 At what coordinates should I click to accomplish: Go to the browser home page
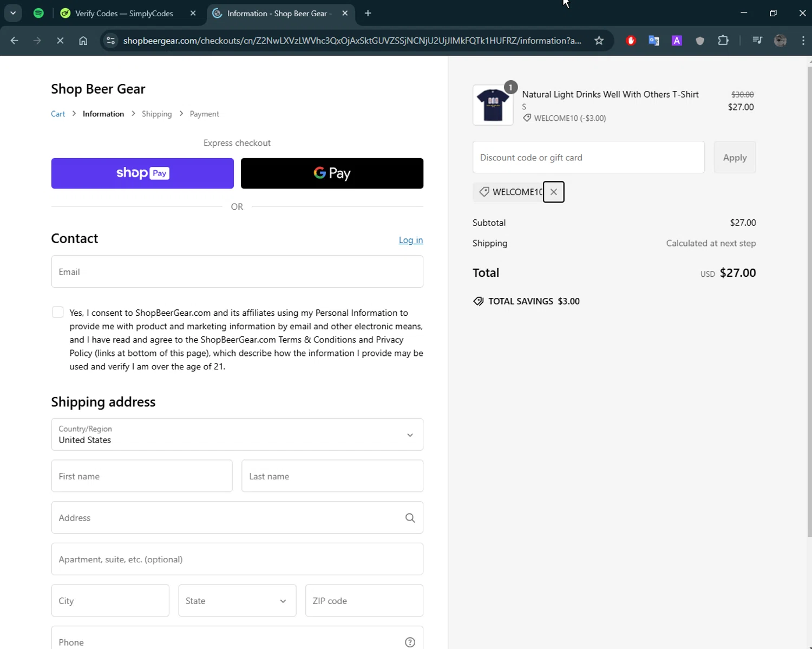[83, 41]
